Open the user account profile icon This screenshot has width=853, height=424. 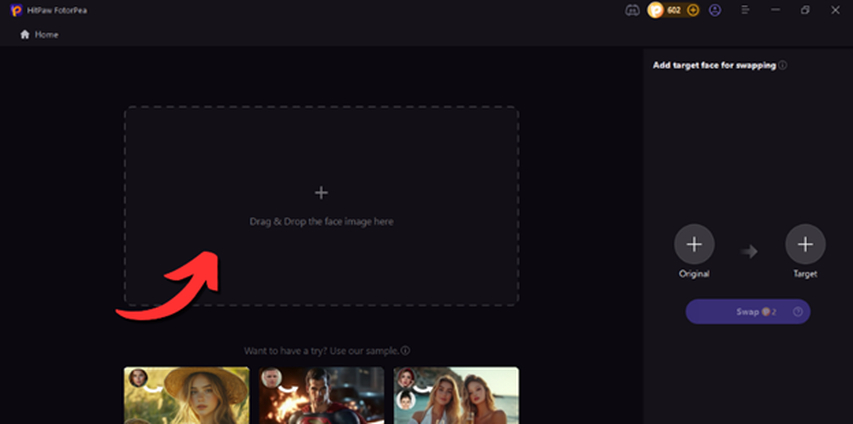click(715, 10)
